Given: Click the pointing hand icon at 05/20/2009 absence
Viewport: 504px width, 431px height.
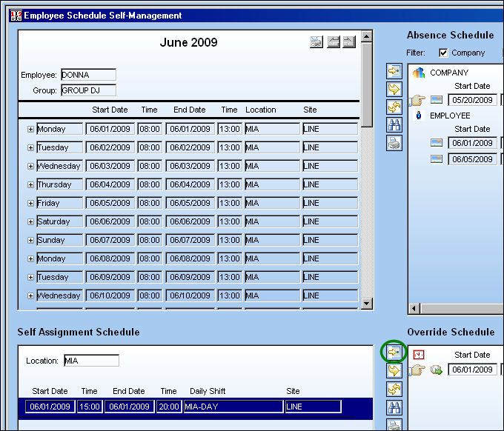Looking at the screenshot, I should click(x=417, y=101).
